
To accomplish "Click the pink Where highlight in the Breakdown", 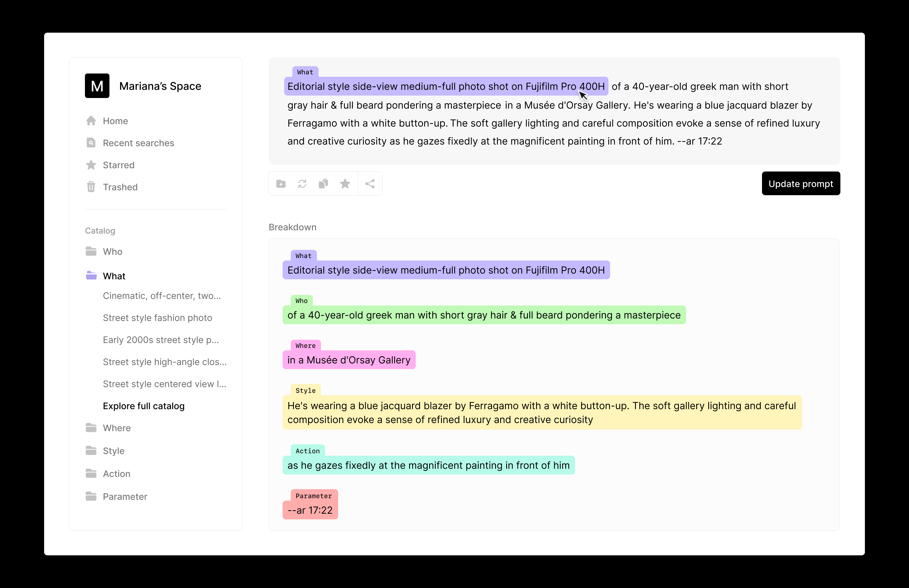I will tap(348, 359).
